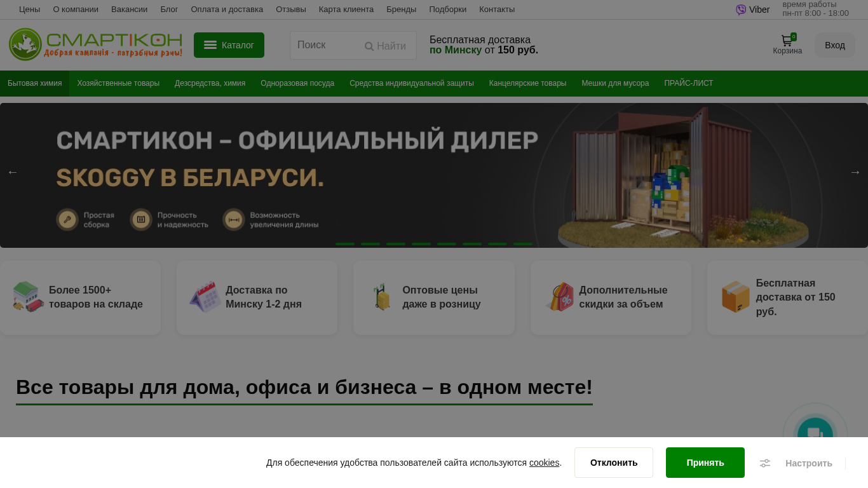Image resolution: width=868 pixels, height=488 pixels.
Task: Select Средства индивидуальной защиты category
Action: pyautogui.click(x=412, y=83)
